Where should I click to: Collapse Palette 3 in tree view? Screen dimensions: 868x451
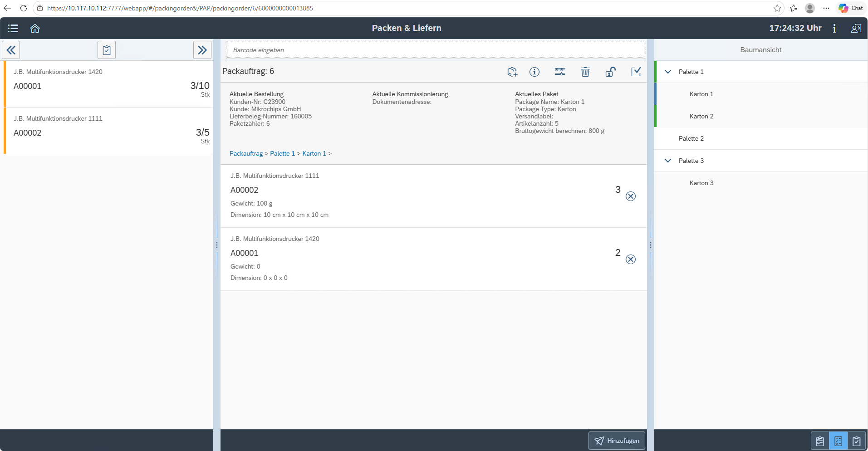tap(668, 161)
